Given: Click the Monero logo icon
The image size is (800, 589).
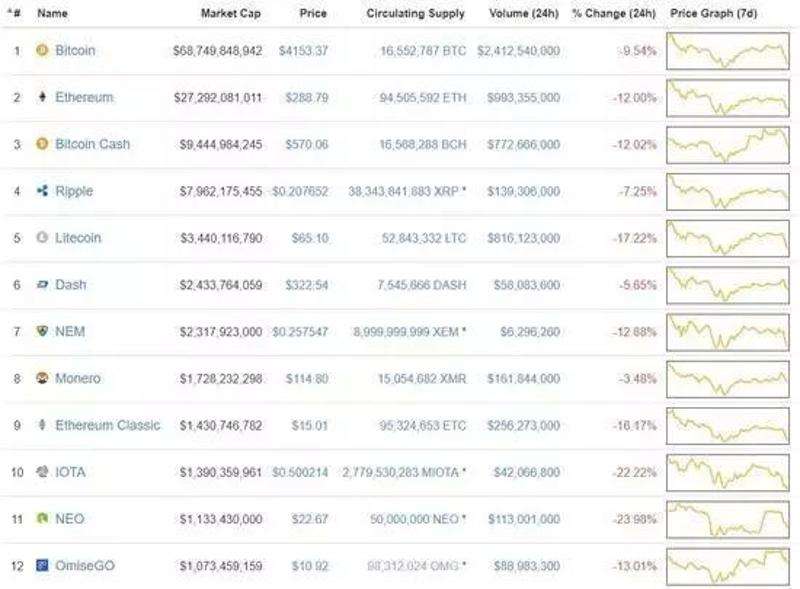Looking at the screenshot, I should (42, 378).
